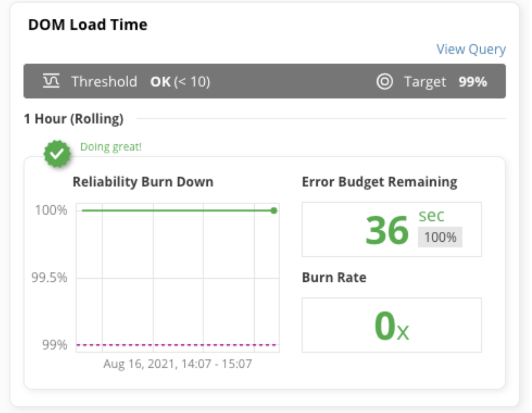Click the Aug 16, 2021 time range label

pyautogui.click(x=177, y=363)
